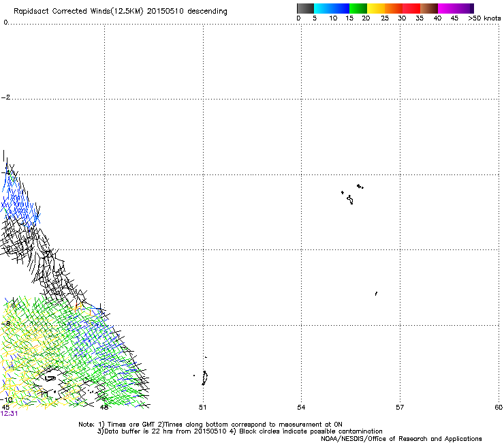Click the '>50 knots' legend label
The image size is (504, 443).
(484, 18)
